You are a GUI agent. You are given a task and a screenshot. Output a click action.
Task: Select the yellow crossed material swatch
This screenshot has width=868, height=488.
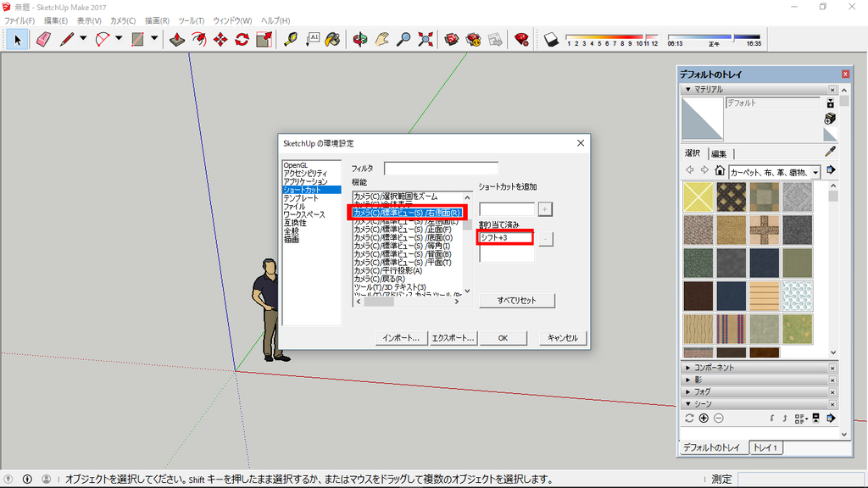698,197
